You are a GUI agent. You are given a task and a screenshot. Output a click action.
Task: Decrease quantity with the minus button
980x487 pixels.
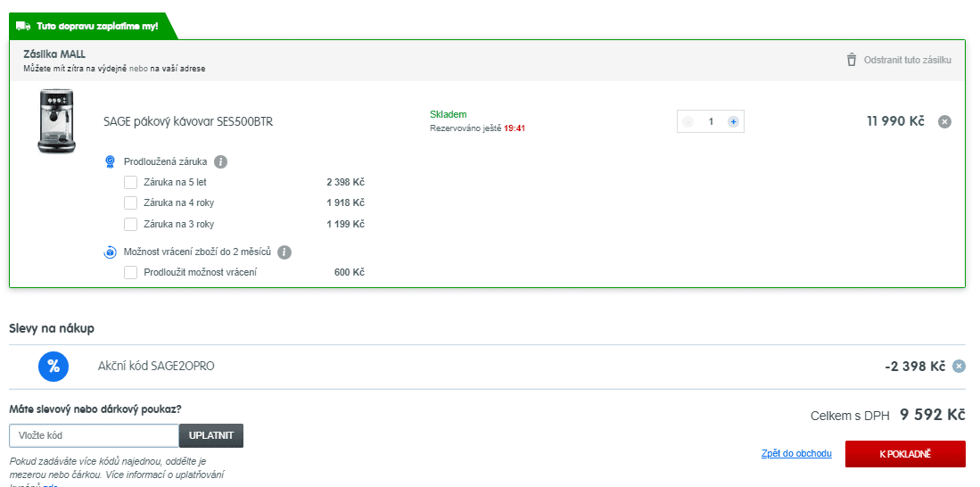(x=688, y=122)
